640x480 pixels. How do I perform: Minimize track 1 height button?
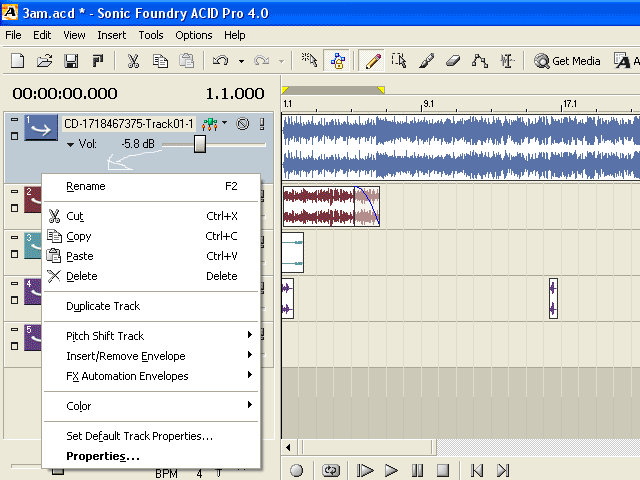point(14,120)
